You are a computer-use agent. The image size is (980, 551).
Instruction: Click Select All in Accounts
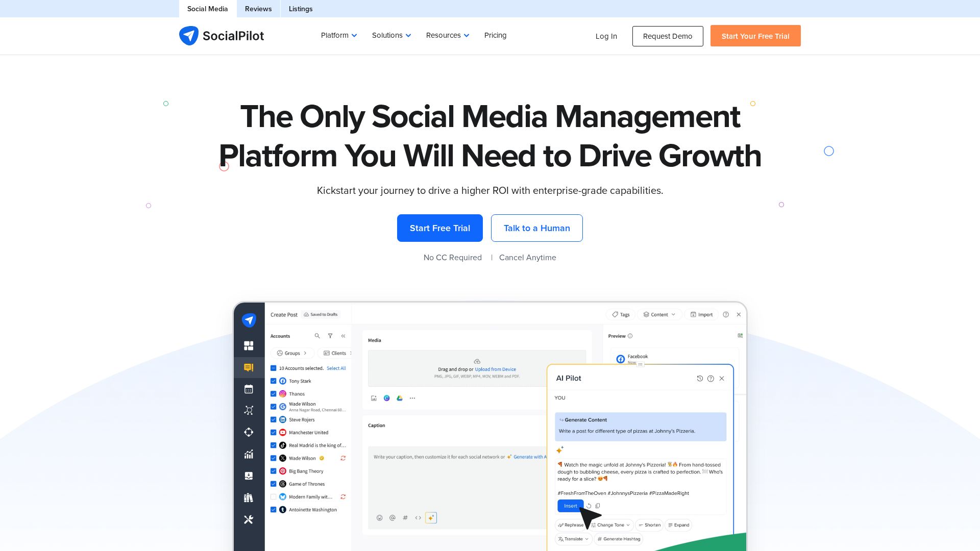(336, 368)
